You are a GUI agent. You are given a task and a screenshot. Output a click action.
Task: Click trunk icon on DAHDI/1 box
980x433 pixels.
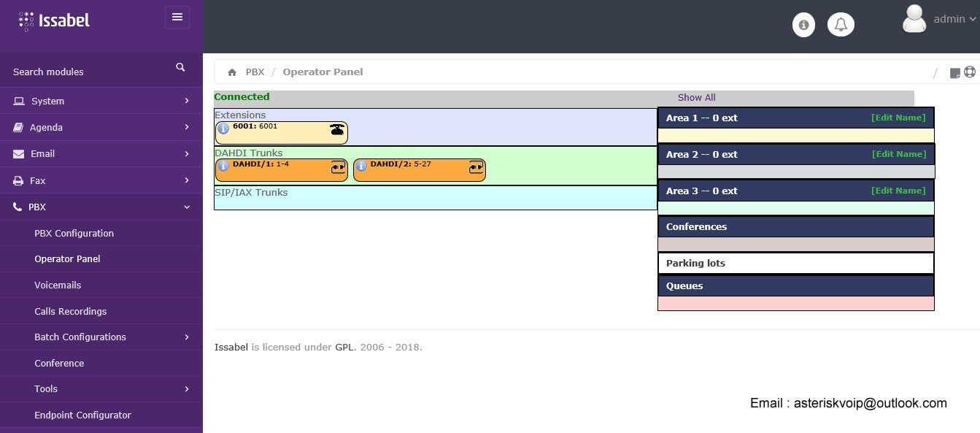pos(338,166)
